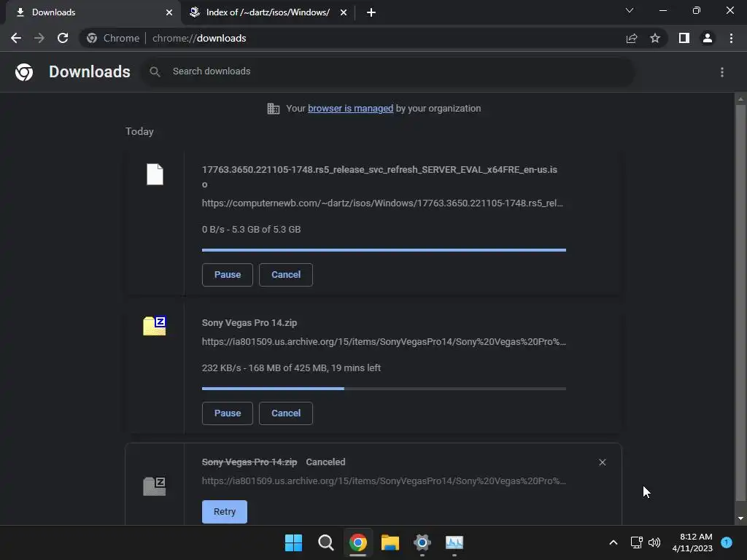The width and height of the screenshot is (747, 560).
Task: Open File Explorer from taskbar
Action: pyautogui.click(x=390, y=542)
